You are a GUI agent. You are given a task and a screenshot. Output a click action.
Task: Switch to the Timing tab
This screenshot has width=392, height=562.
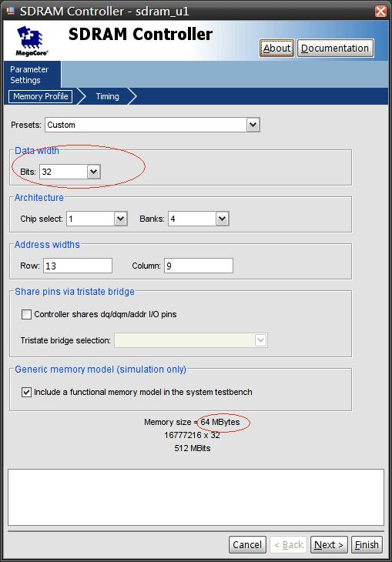[107, 96]
